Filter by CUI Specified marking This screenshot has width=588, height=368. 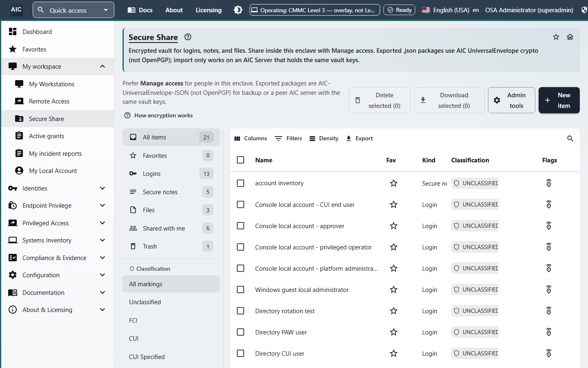click(171, 357)
